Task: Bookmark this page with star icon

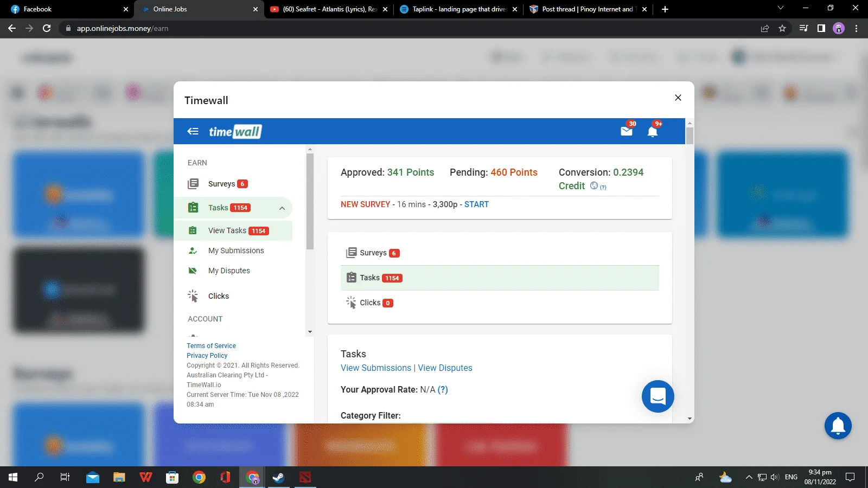Action: point(782,28)
